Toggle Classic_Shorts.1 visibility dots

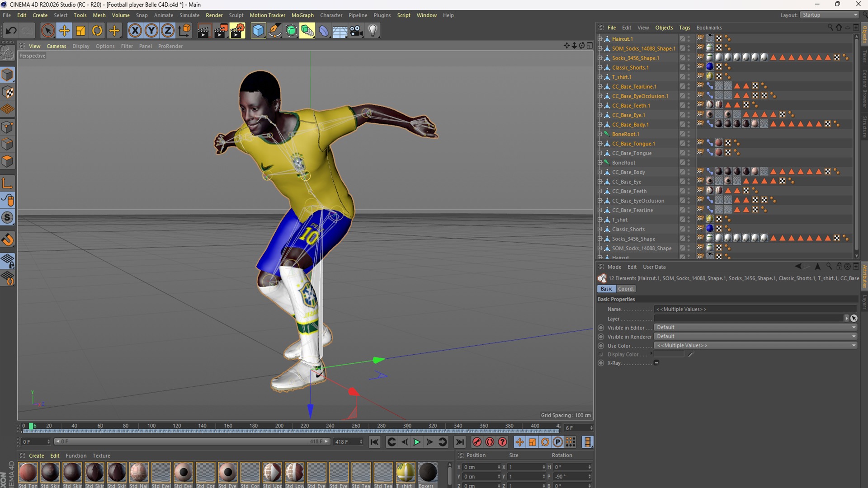689,67
